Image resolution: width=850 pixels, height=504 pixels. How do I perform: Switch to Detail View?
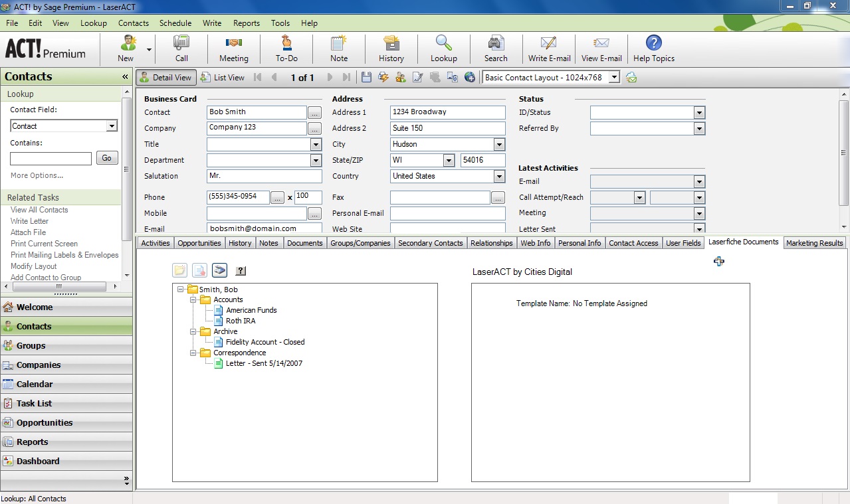[x=166, y=78]
